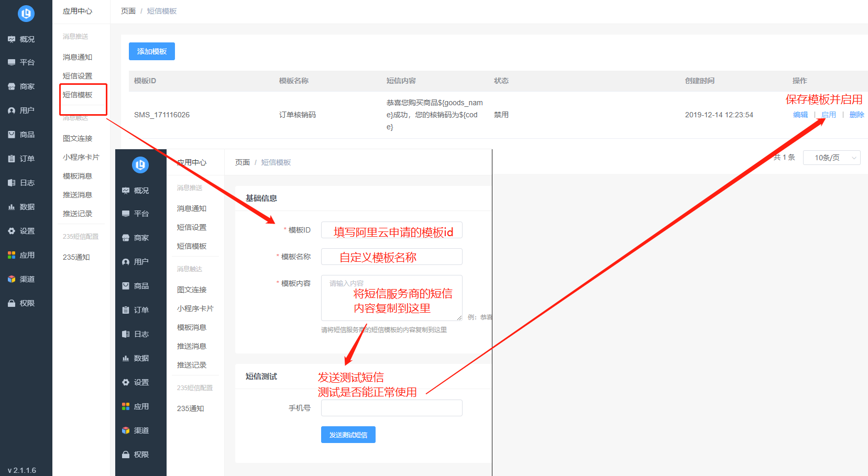Open 推送记录 in the outer page submenu
This screenshot has height=476, width=868.
pyautogui.click(x=78, y=214)
